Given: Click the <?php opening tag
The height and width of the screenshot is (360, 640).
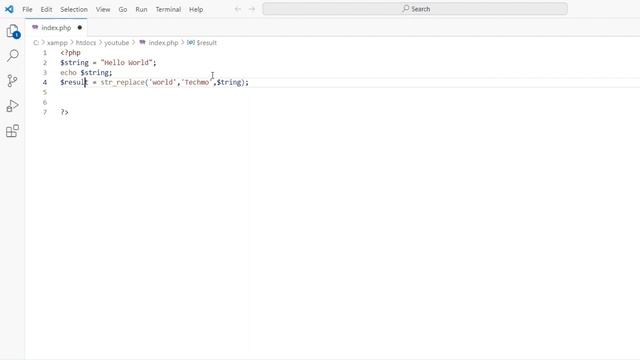Looking at the screenshot, I should (x=70, y=53).
